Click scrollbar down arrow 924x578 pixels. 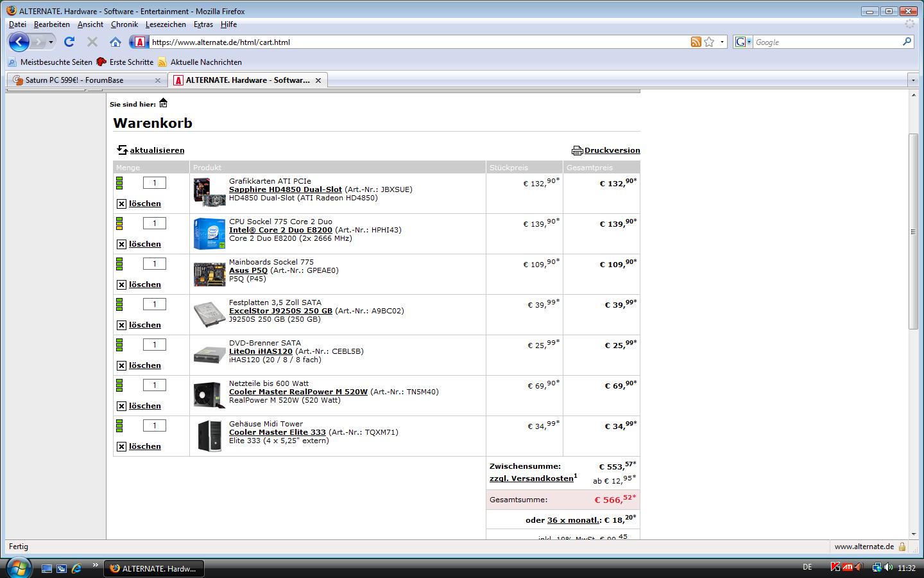[913, 534]
